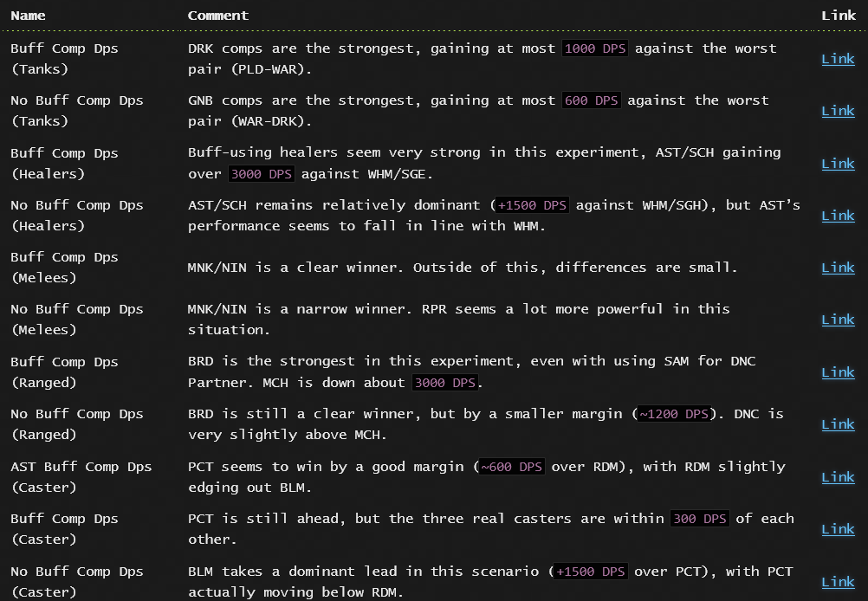Click comment 'MNK/NIN is a clear winner'
This screenshot has width=868, height=601.
pos(463,268)
